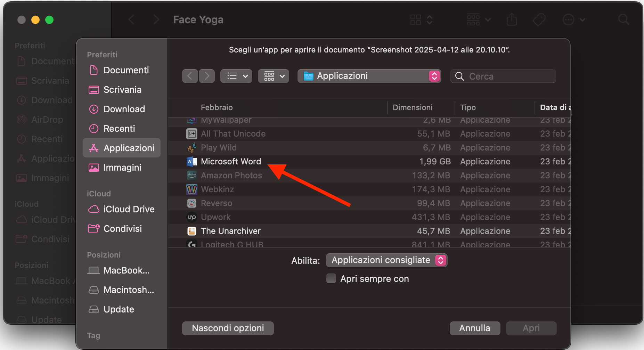The image size is (644, 350).
Task: Select the Microsoft Word application icon
Action: [x=191, y=161]
